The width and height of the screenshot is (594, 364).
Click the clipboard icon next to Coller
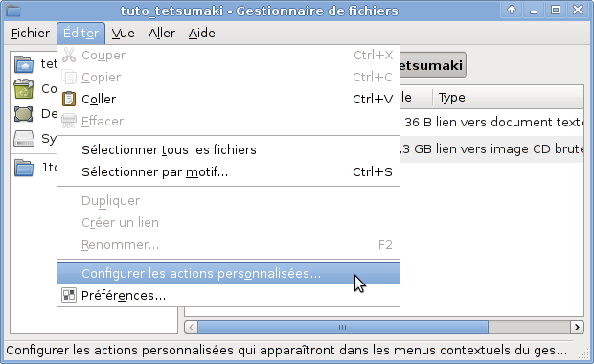pyautogui.click(x=69, y=99)
